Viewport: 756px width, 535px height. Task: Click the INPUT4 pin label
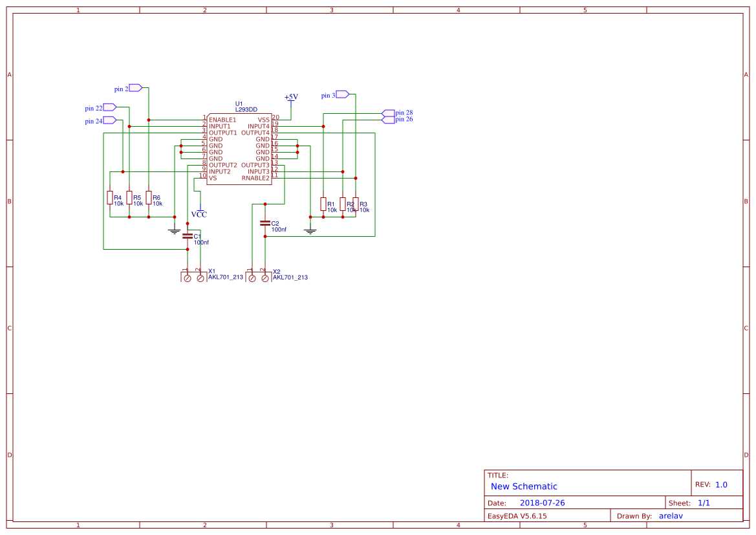pos(259,126)
